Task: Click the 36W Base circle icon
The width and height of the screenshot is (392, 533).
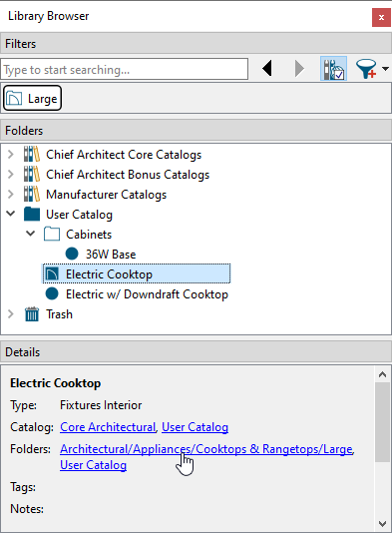Action: [x=72, y=254]
